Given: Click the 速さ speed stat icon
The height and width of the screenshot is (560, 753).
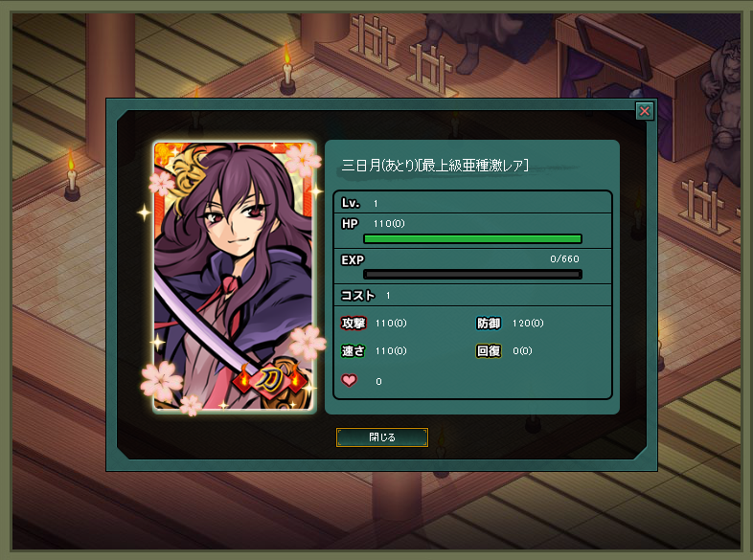Looking at the screenshot, I should pyautogui.click(x=354, y=350).
